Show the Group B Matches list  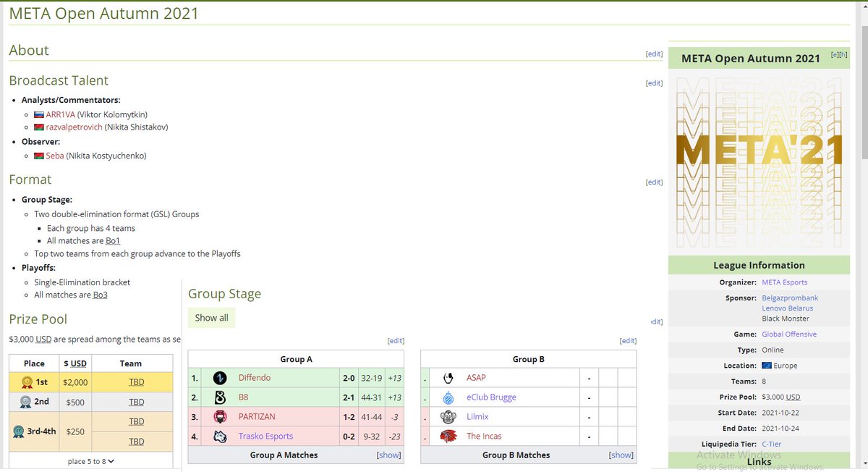click(621, 455)
